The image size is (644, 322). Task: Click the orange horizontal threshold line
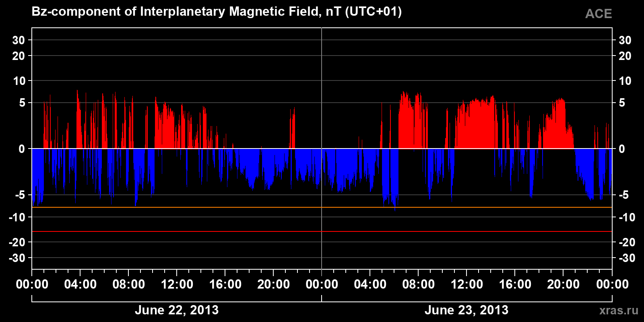tap(322, 207)
